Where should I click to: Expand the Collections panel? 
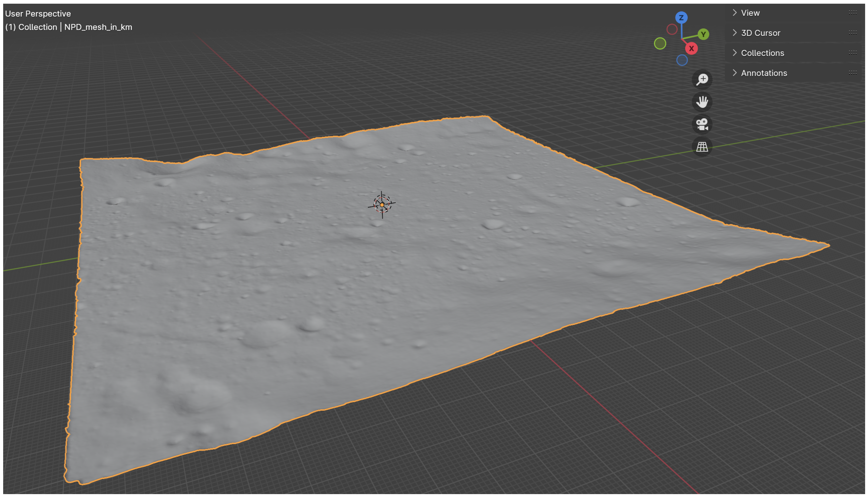[x=762, y=53]
